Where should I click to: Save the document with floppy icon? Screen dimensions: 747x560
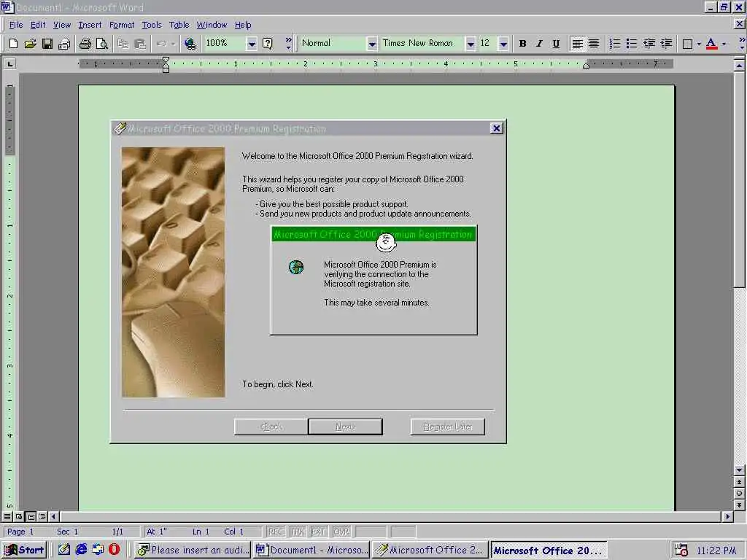[47, 44]
